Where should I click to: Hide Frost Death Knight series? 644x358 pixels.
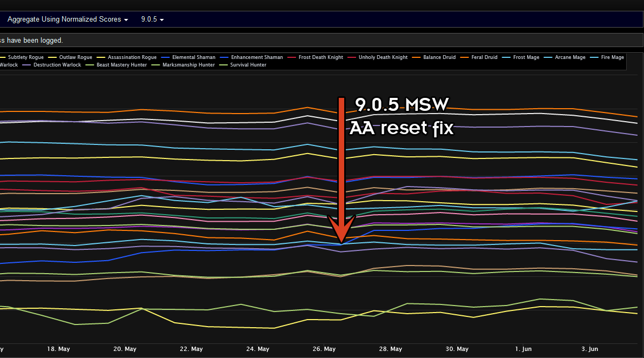click(320, 57)
